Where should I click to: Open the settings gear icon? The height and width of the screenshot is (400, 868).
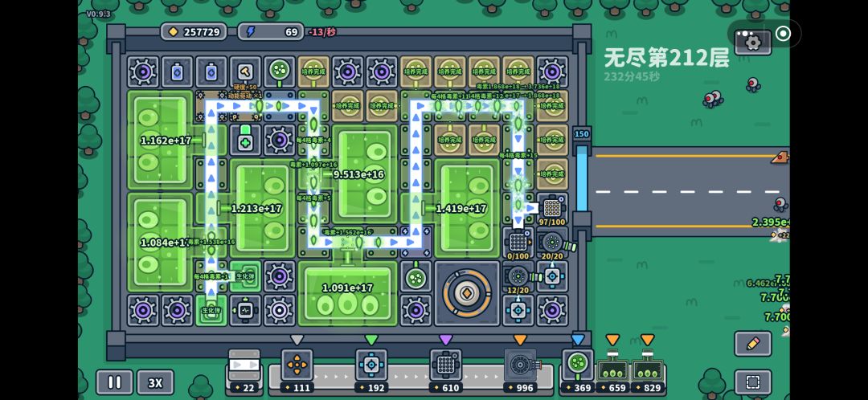pos(753,42)
